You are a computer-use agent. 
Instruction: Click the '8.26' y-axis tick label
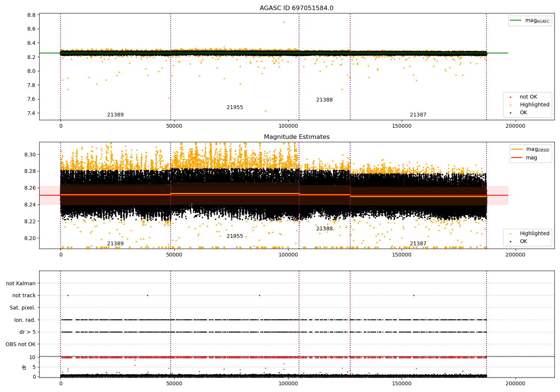(x=30, y=188)
